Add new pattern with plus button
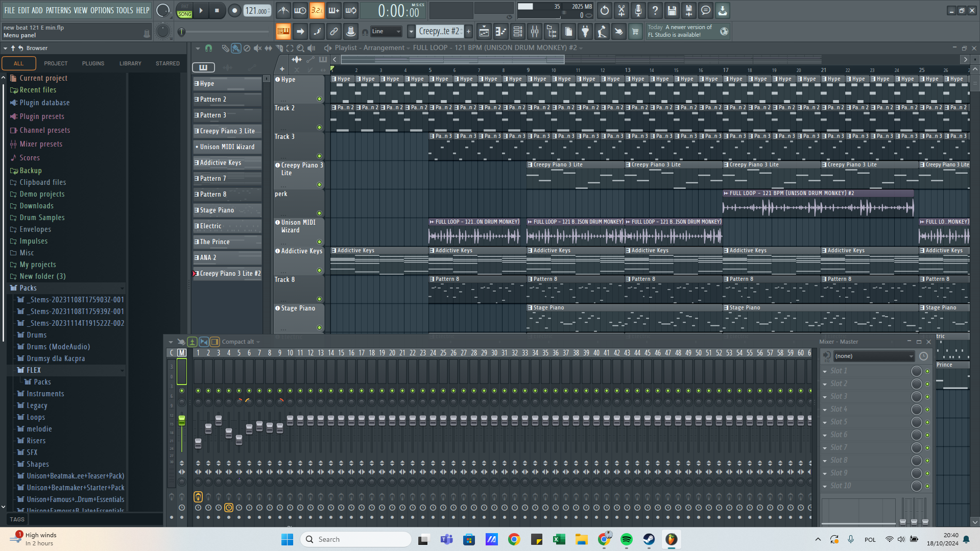Viewport: 980px width, 551px height. (x=468, y=32)
